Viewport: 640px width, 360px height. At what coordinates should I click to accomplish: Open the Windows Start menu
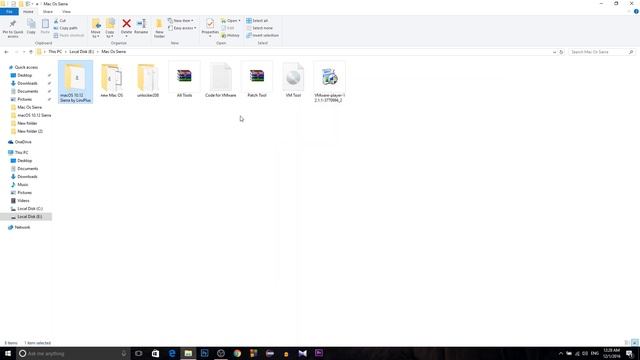[x=8, y=353]
